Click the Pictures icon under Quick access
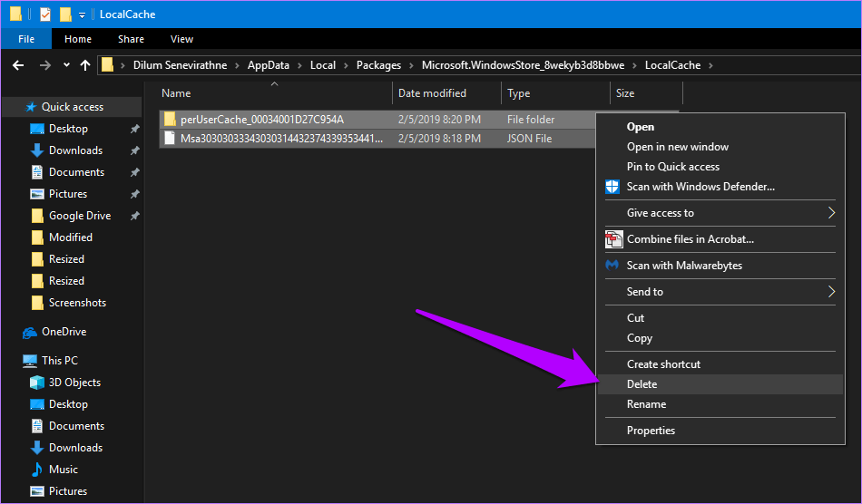Image resolution: width=862 pixels, height=504 pixels. pyautogui.click(x=37, y=194)
